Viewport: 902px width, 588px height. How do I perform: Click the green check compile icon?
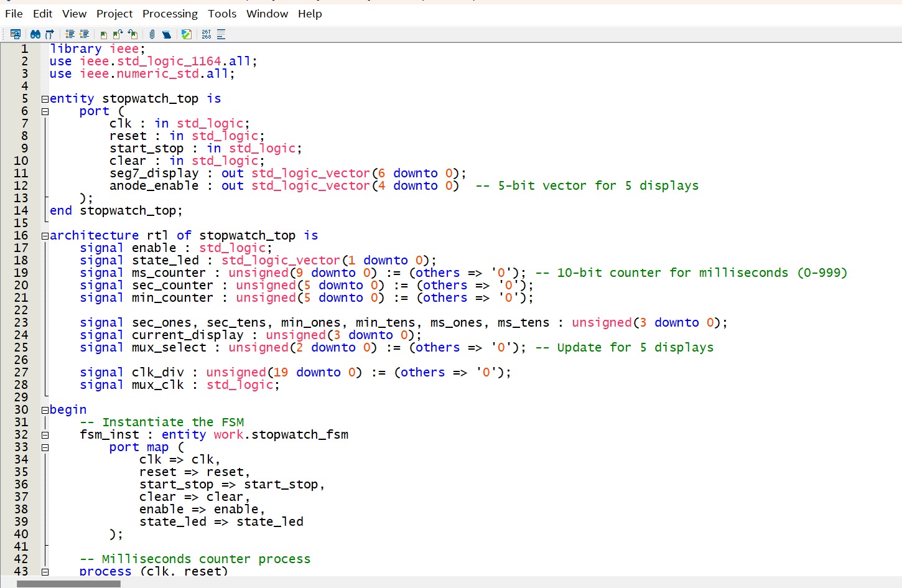pos(187,34)
